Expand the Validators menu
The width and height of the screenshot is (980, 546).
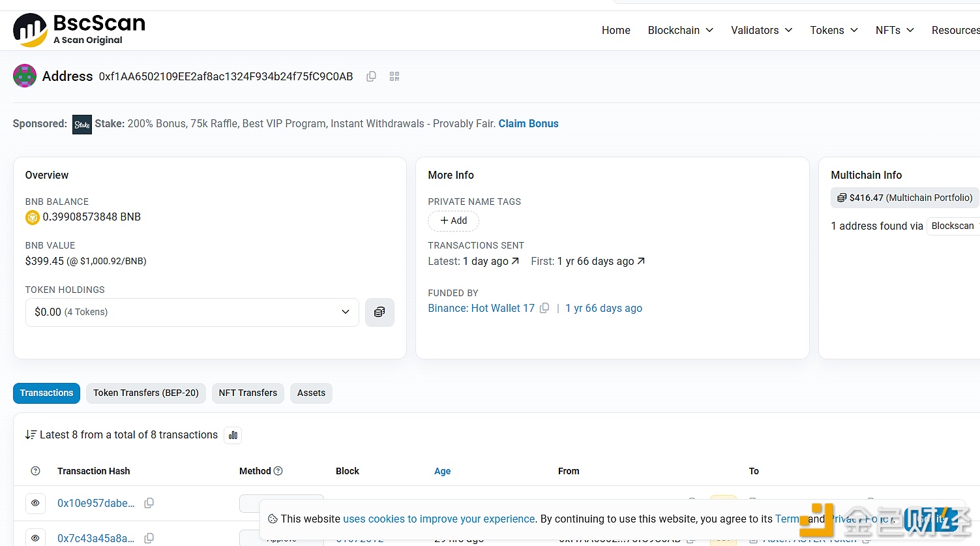click(x=761, y=30)
